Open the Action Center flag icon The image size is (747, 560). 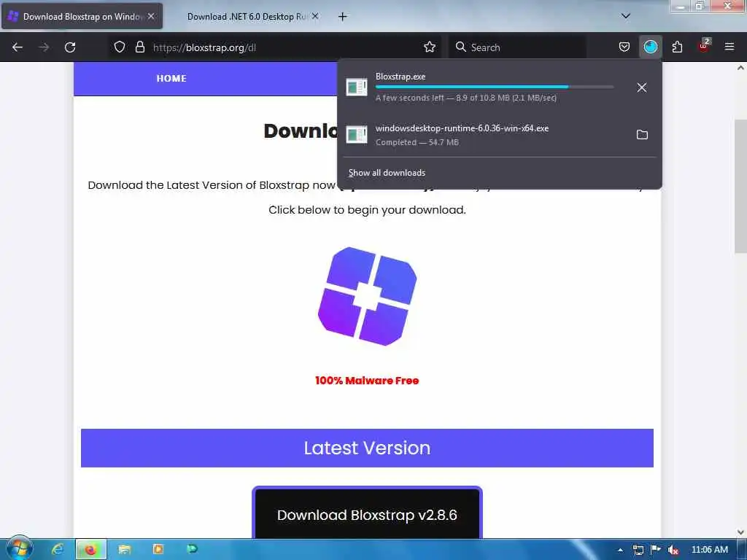(x=656, y=550)
